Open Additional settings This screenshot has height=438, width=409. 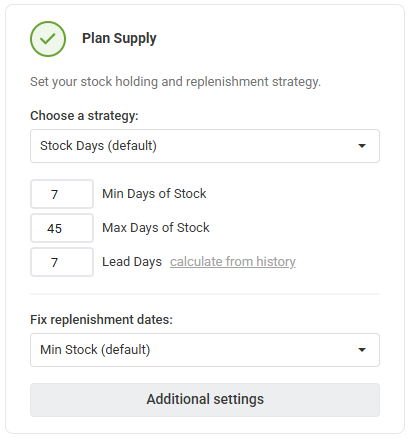[205, 400]
